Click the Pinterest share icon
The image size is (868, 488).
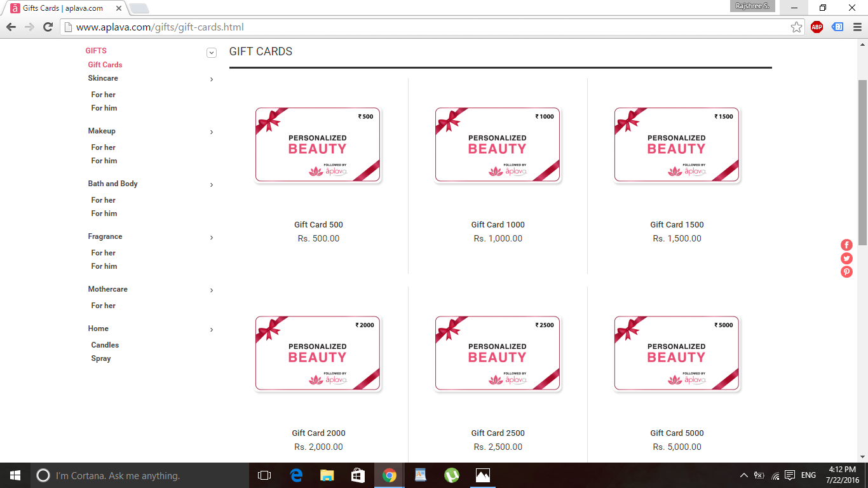846,272
